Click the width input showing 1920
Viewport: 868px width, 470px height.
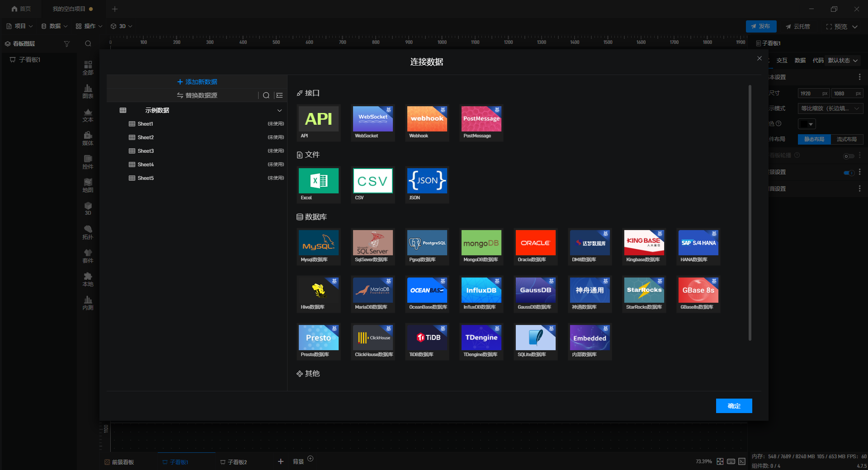pyautogui.click(x=814, y=94)
